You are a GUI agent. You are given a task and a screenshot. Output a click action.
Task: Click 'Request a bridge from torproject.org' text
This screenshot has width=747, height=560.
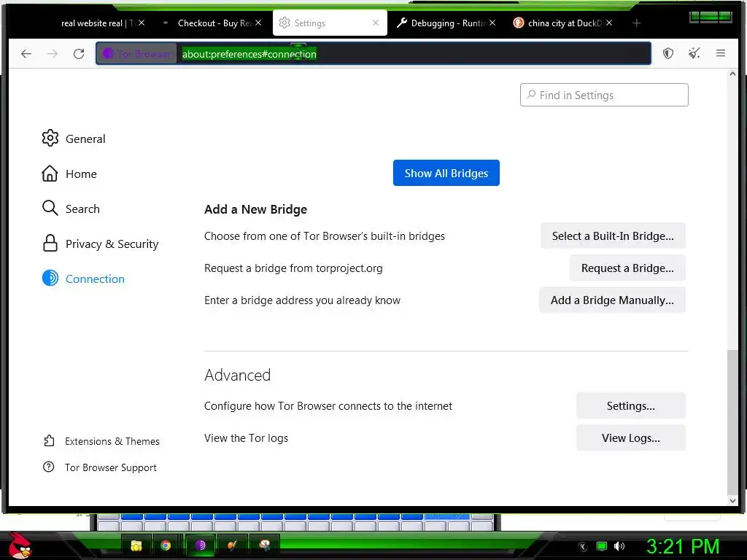(x=293, y=268)
